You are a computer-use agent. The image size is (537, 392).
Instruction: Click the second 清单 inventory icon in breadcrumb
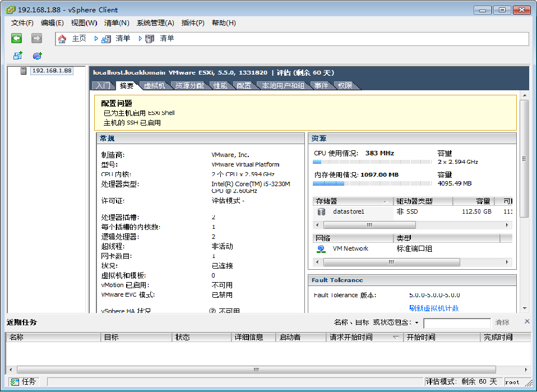(150, 39)
